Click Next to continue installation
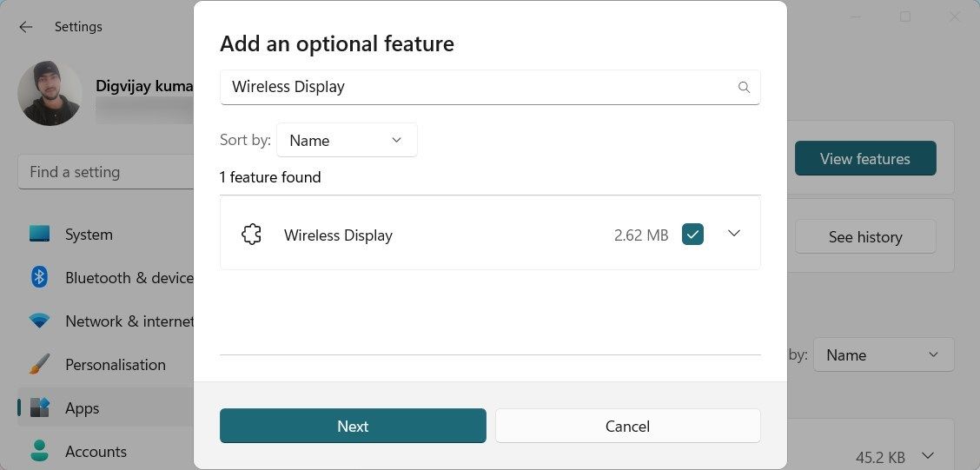This screenshot has width=980, height=470. (x=353, y=426)
